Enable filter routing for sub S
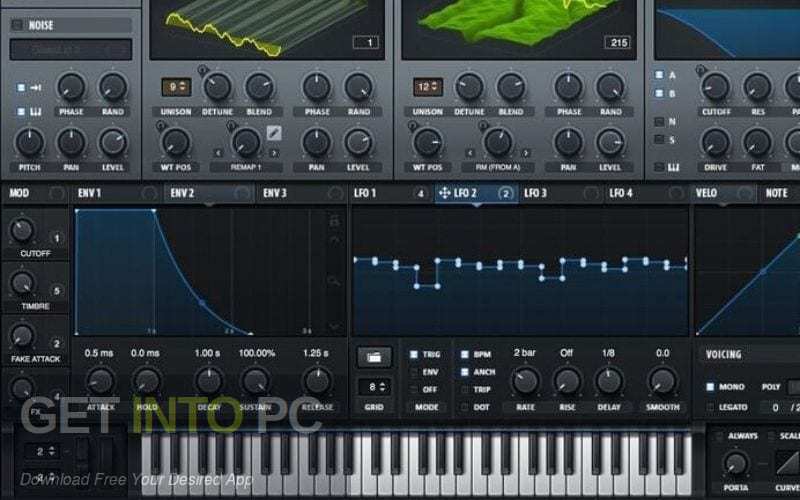The width and height of the screenshot is (800, 500). tap(659, 139)
